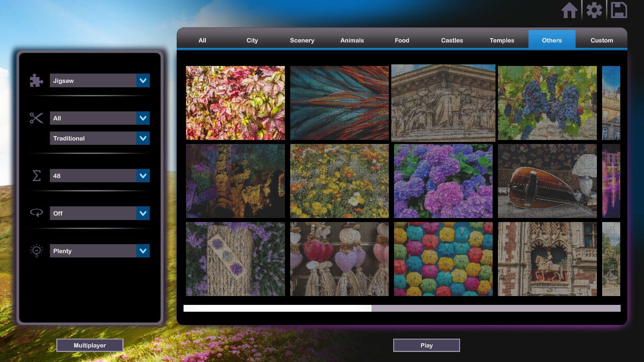Image resolution: width=644 pixels, height=362 pixels.
Task: Click the puzzle piece icon for puzzle type
Action: coord(36,80)
